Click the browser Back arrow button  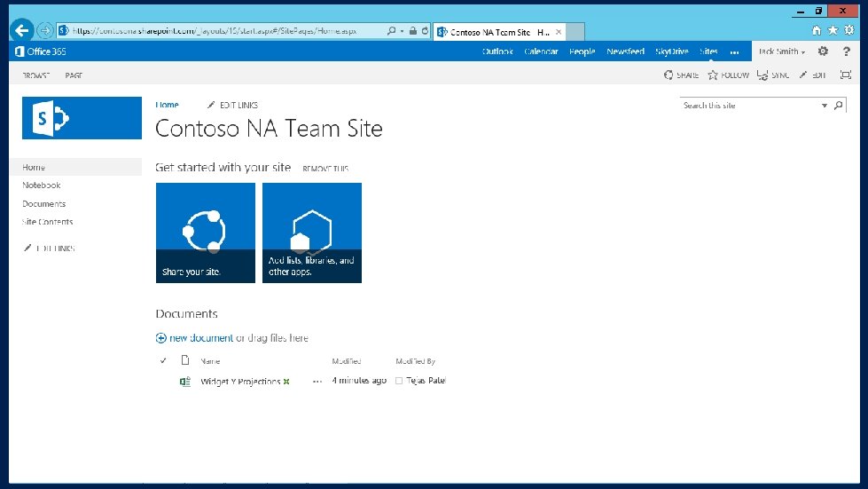click(x=22, y=30)
